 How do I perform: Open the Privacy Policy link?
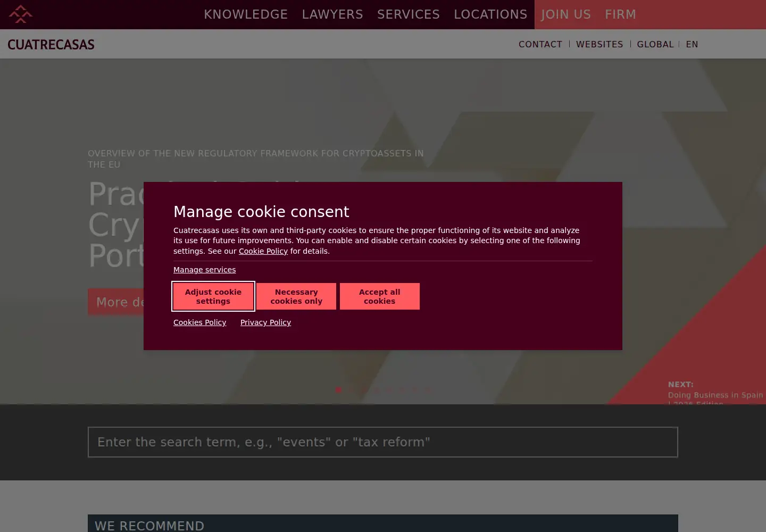tap(265, 322)
